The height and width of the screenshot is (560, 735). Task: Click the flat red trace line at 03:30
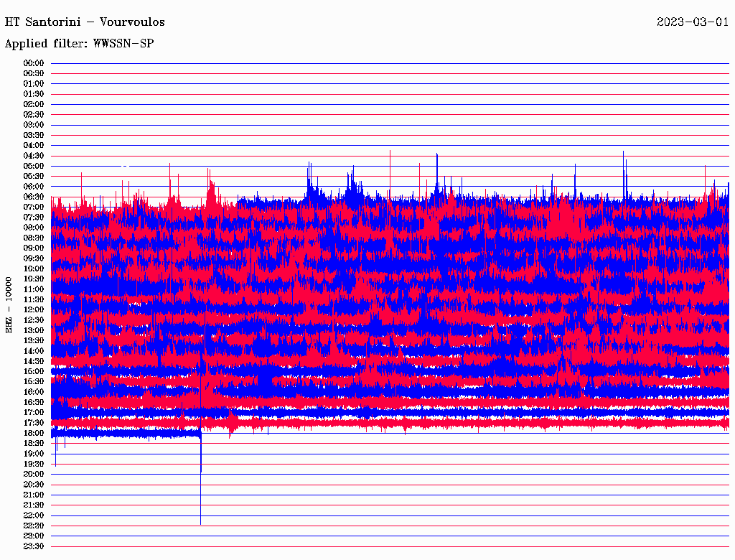tap(388, 135)
